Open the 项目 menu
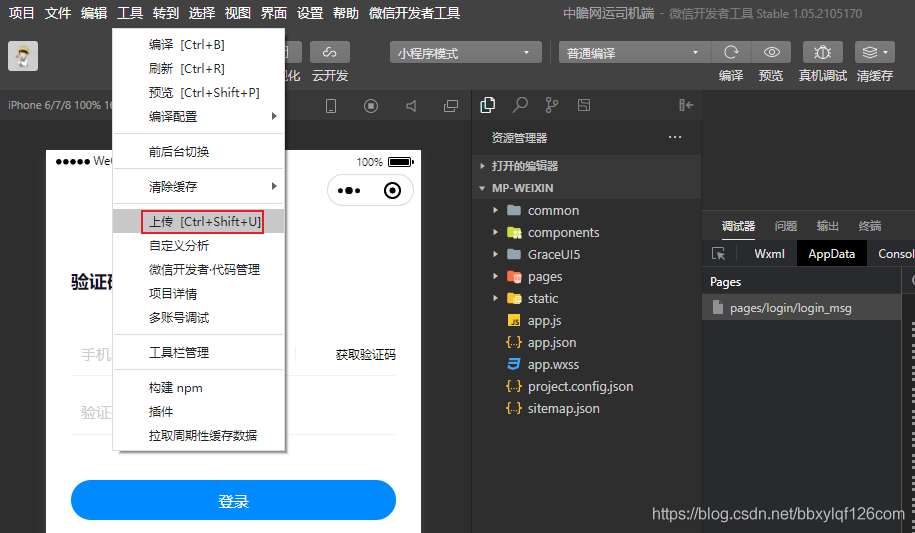Viewport: 915px width, 533px height. point(22,13)
